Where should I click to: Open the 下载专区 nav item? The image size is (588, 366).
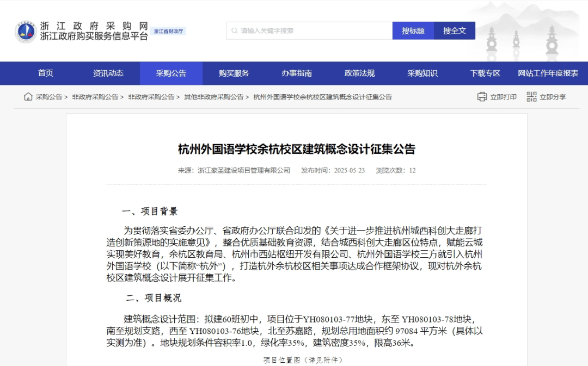485,73
